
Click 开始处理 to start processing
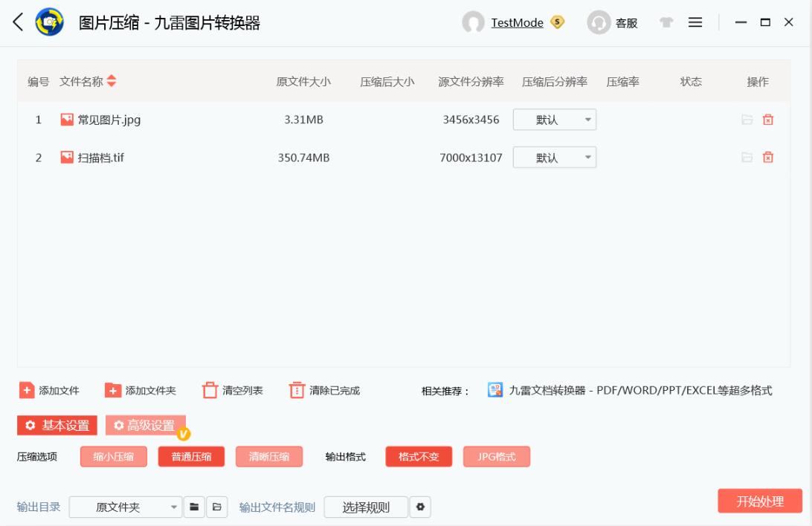coord(760,501)
